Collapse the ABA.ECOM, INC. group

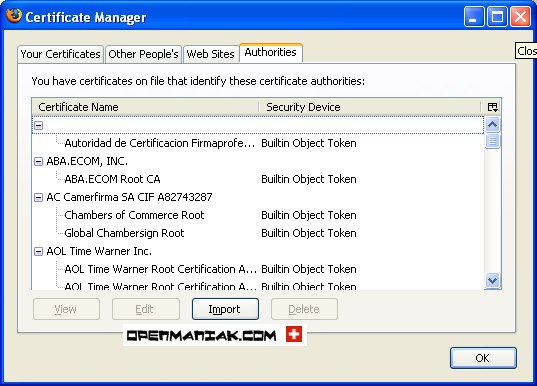39,161
